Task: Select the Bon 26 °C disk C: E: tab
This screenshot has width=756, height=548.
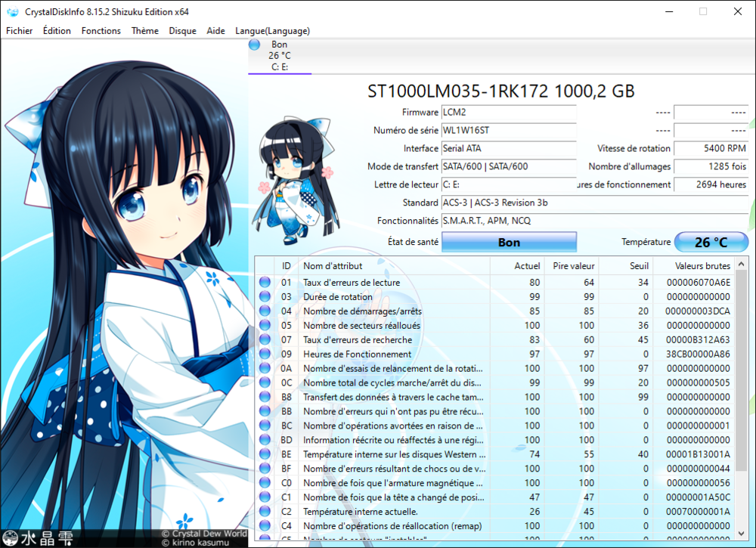Action: (x=279, y=56)
